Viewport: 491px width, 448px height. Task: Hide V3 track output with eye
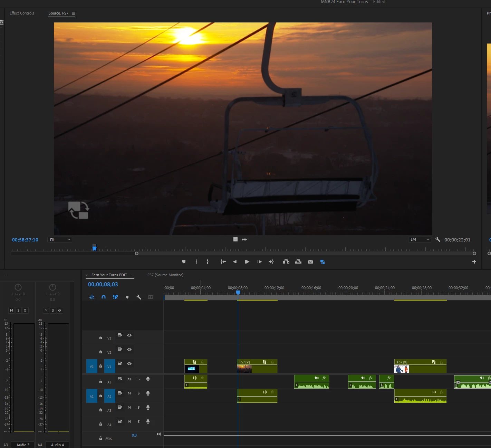pyautogui.click(x=129, y=335)
